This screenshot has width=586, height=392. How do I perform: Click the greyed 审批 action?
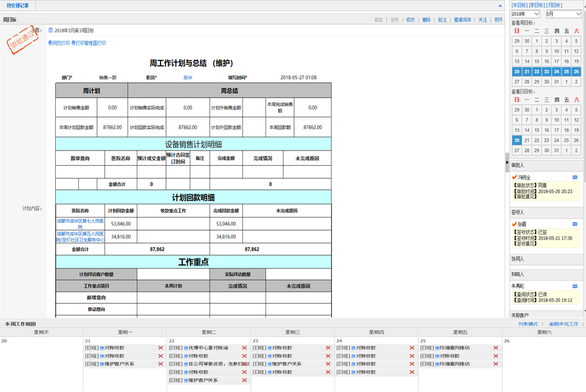point(378,20)
